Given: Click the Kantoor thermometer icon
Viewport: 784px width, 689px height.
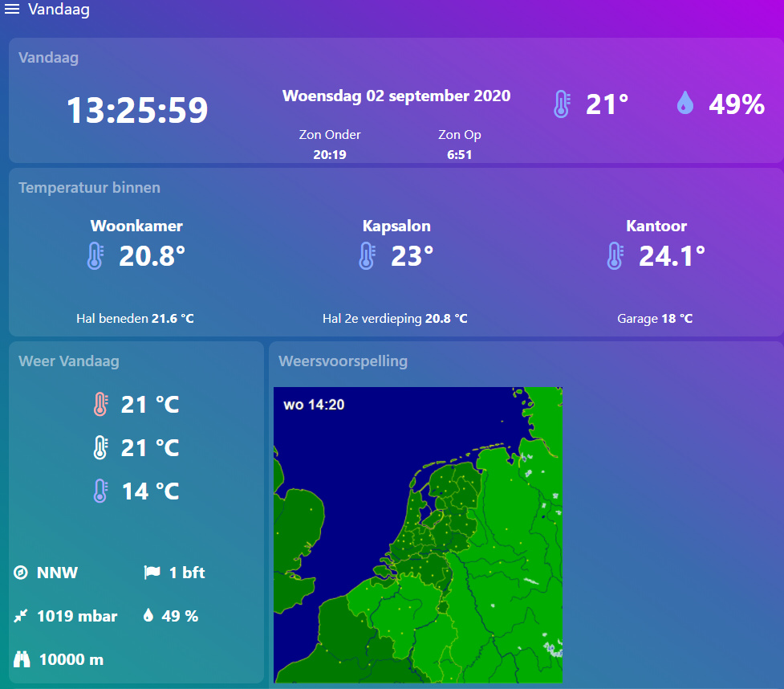Looking at the screenshot, I should pos(615,255).
